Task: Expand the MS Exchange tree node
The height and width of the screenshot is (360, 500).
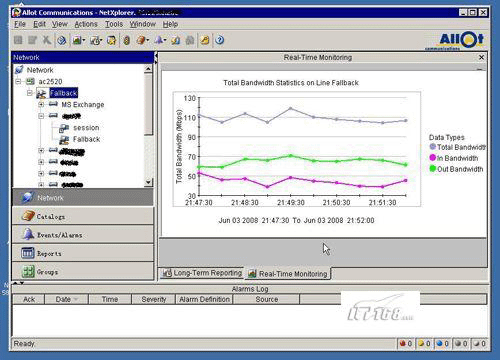Action: pos(41,104)
